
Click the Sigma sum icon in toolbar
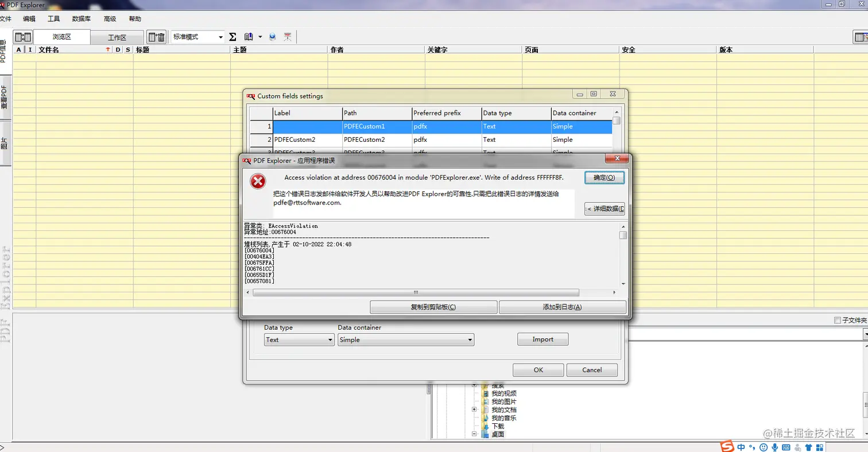pyautogui.click(x=232, y=37)
